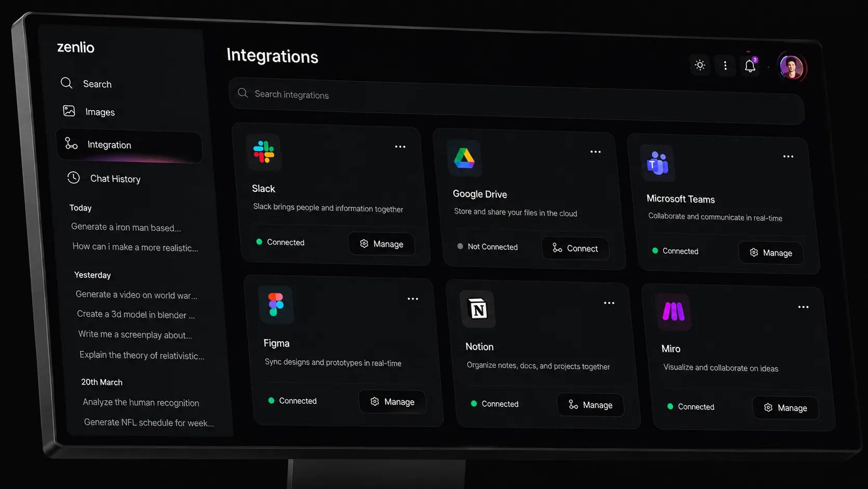Click the Images picture icon
Screen dimensions: 868x489
(69, 111)
